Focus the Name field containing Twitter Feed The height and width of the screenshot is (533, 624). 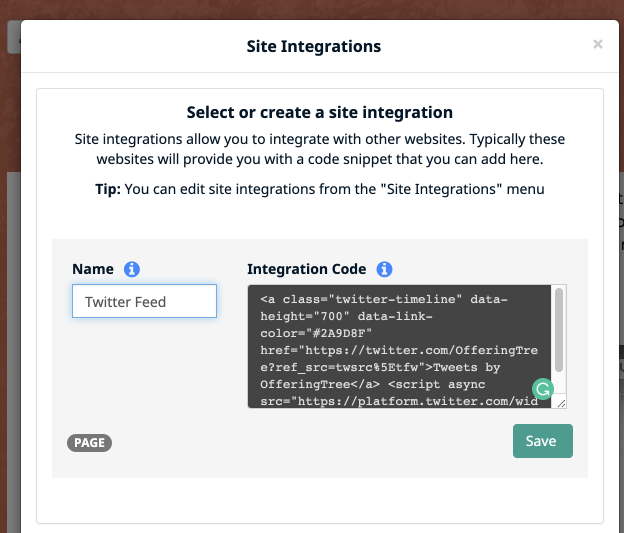tap(144, 301)
